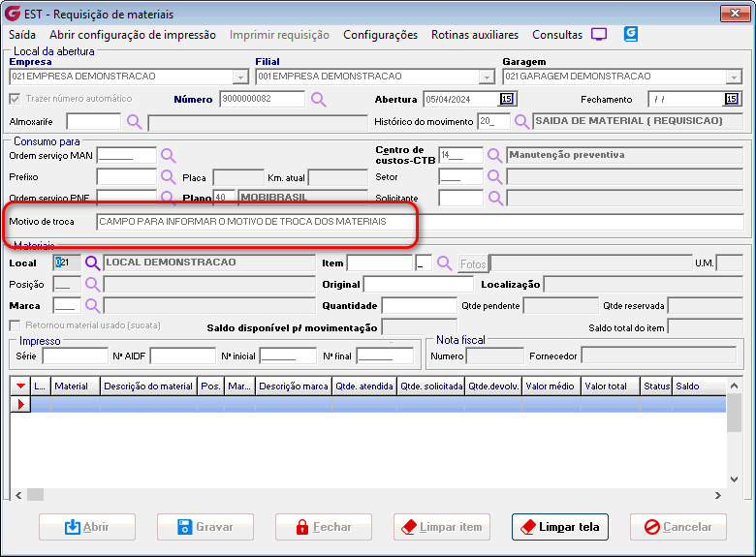Click Imprimir requisição menu item
The height and width of the screenshot is (557, 756).
(x=279, y=35)
